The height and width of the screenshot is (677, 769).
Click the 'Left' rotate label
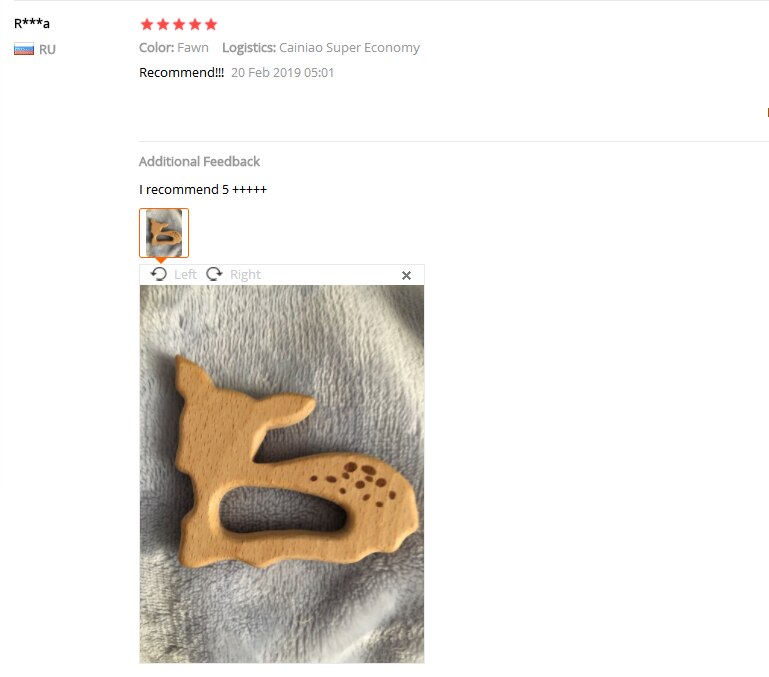pyautogui.click(x=185, y=274)
